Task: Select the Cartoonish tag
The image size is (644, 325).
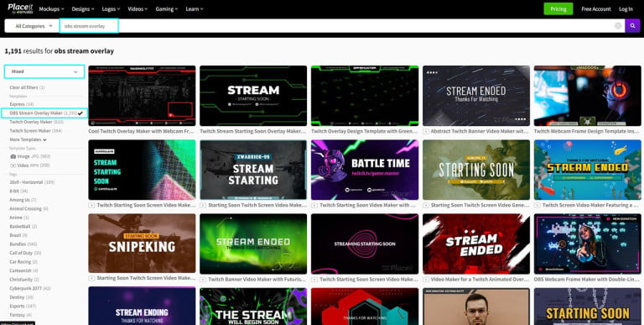Action: 23,270
